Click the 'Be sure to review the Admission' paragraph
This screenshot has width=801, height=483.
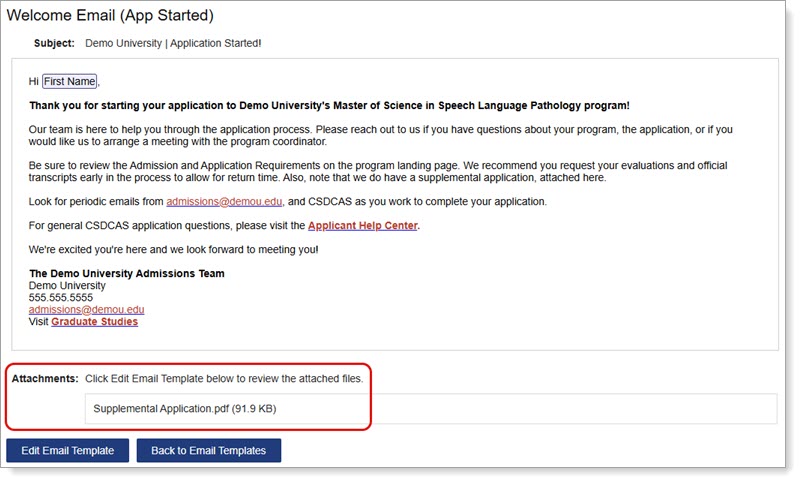[x=378, y=171]
